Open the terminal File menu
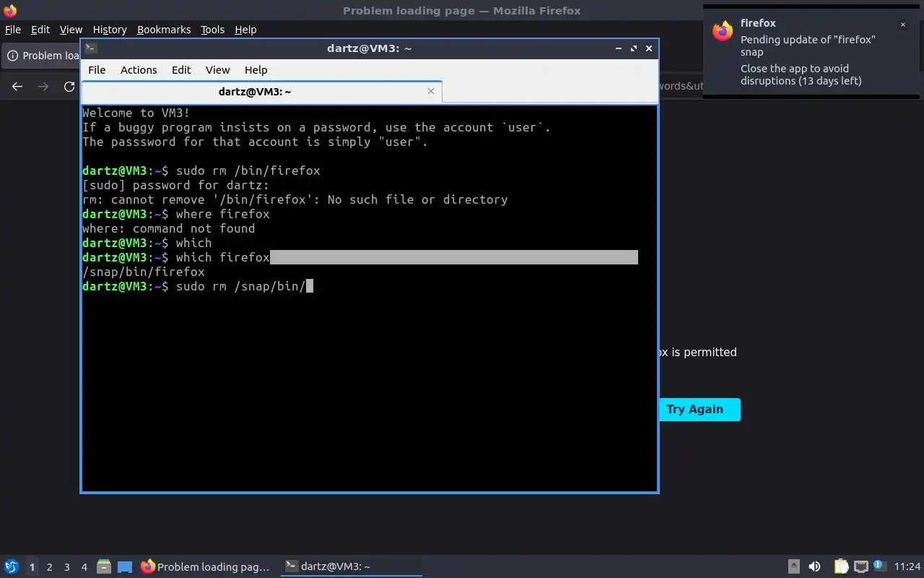 pyautogui.click(x=97, y=70)
